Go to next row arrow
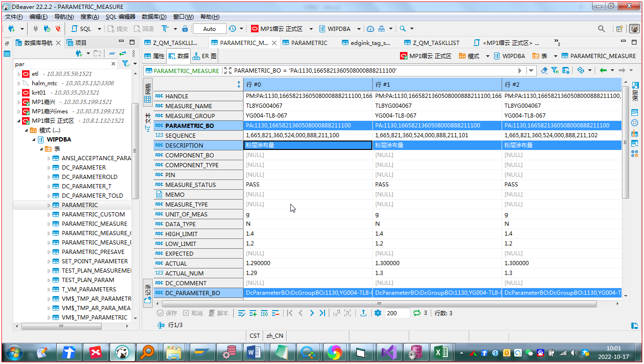The image size is (644, 364). tap(311, 313)
